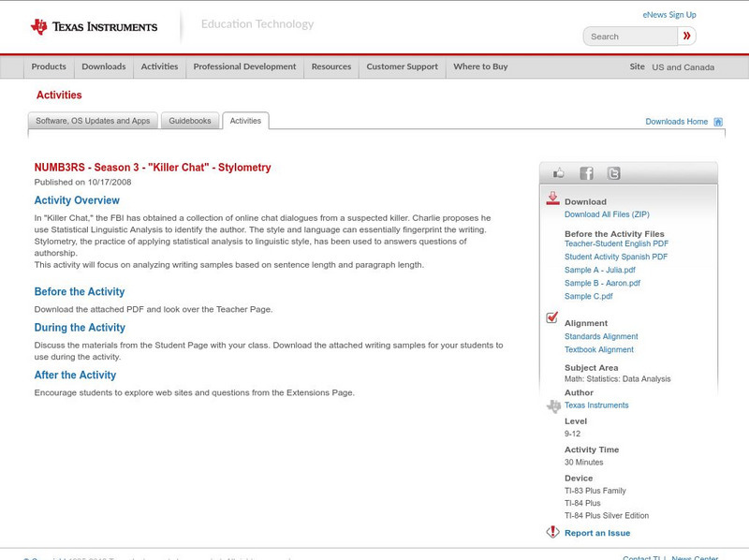Click the thumbs-up like icon

coord(558,173)
